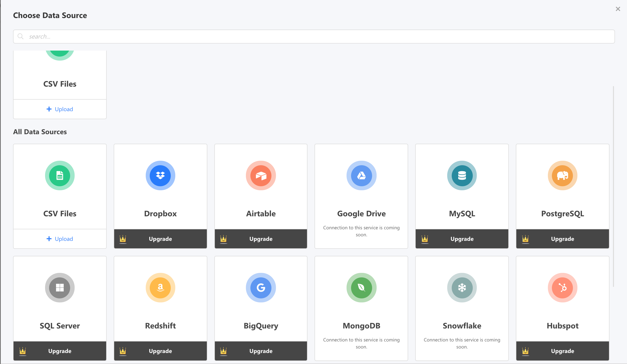Image resolution: width=627 pixels, height=364 pixels.
Task: Click the Hubspot logo icon
Action: 563,288
